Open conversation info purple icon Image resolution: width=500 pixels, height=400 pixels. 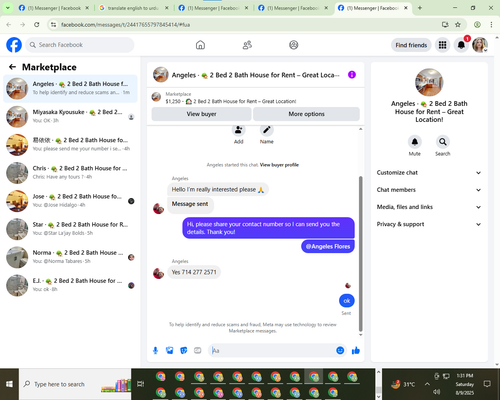coord(352,75)
